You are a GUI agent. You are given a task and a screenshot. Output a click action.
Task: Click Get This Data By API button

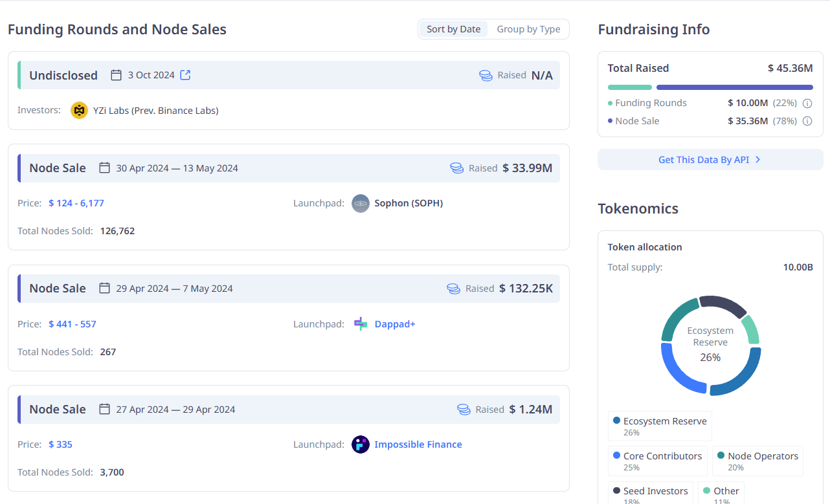click(x=710, y=160)
